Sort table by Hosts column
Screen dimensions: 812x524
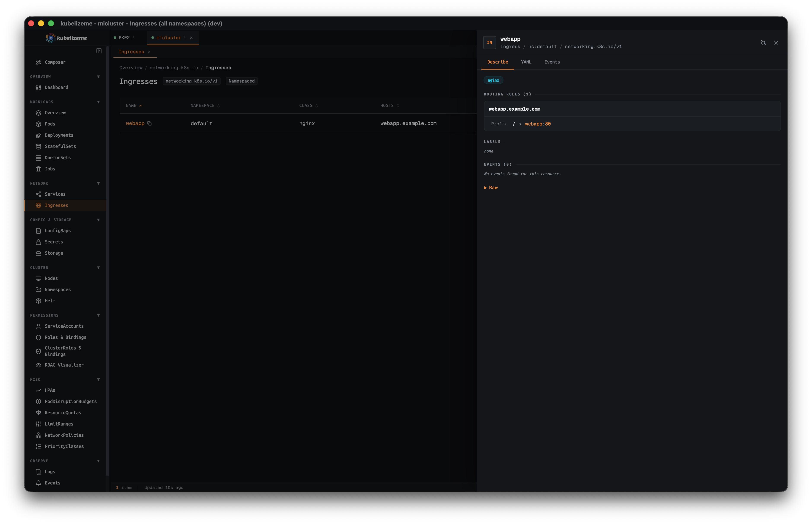coord(390,106)
